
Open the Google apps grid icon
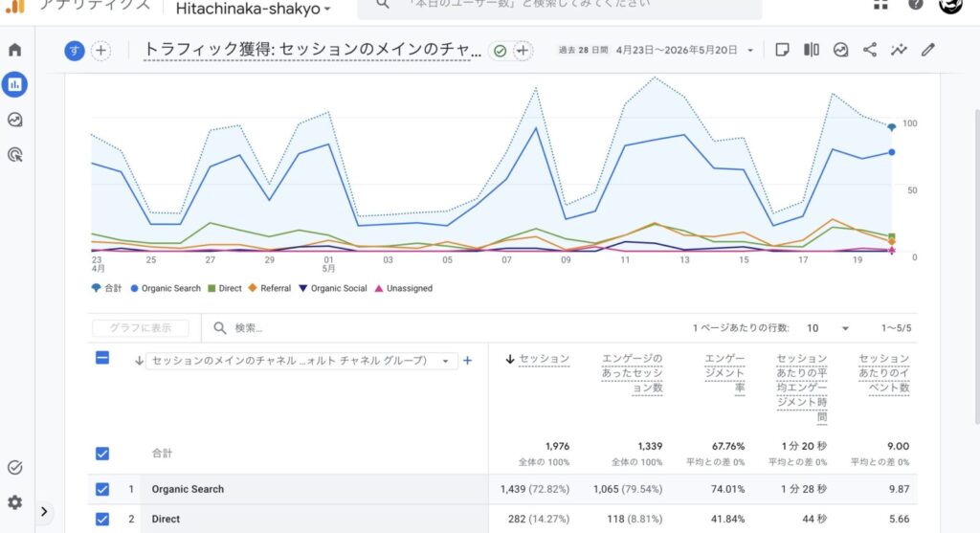click(880, 5)
